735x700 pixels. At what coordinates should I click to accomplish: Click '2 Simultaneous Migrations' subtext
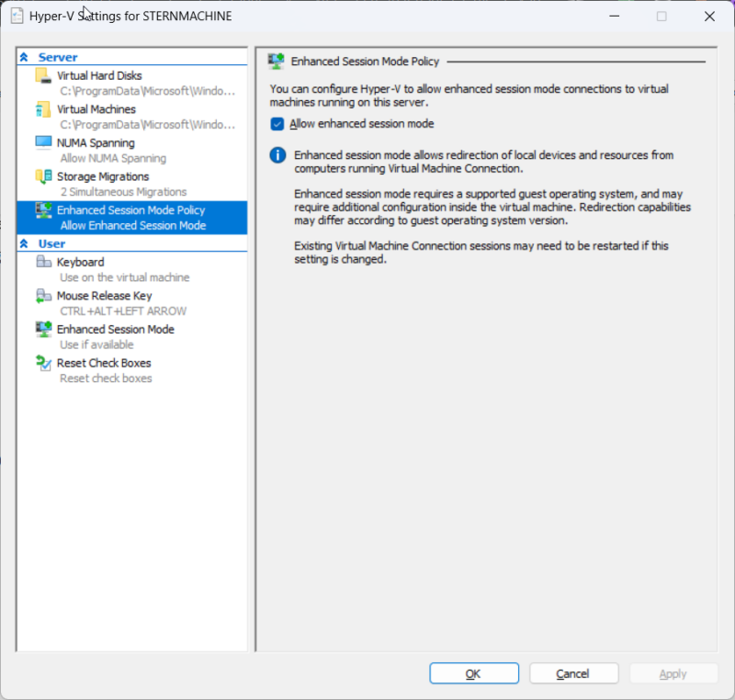click(123, 192)
